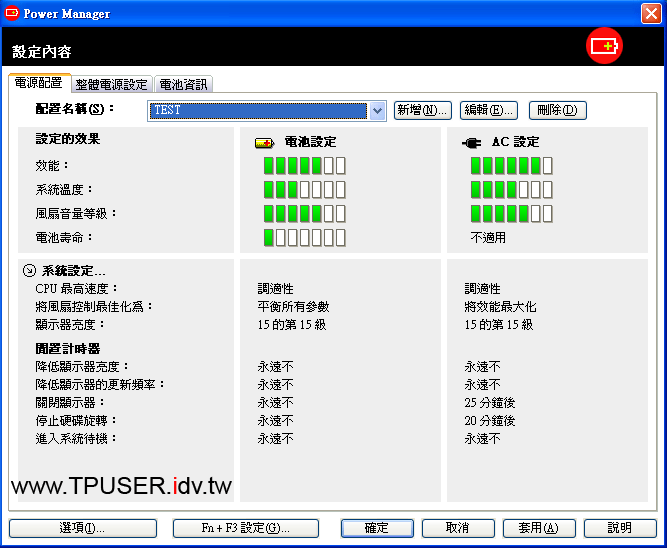The width and height of the screenshot is (667, 548).
Task: Open Fn + F3 設定 button
Action: click(245, 528)
